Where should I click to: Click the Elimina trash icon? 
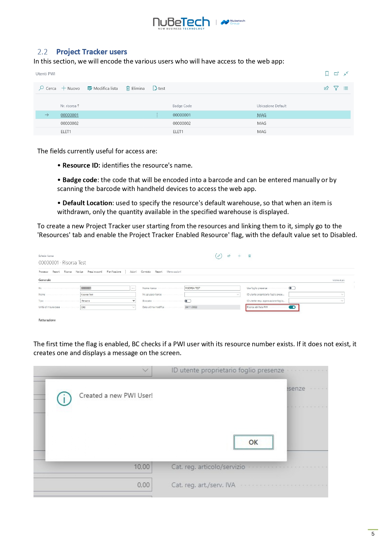(x=128, y=88)
